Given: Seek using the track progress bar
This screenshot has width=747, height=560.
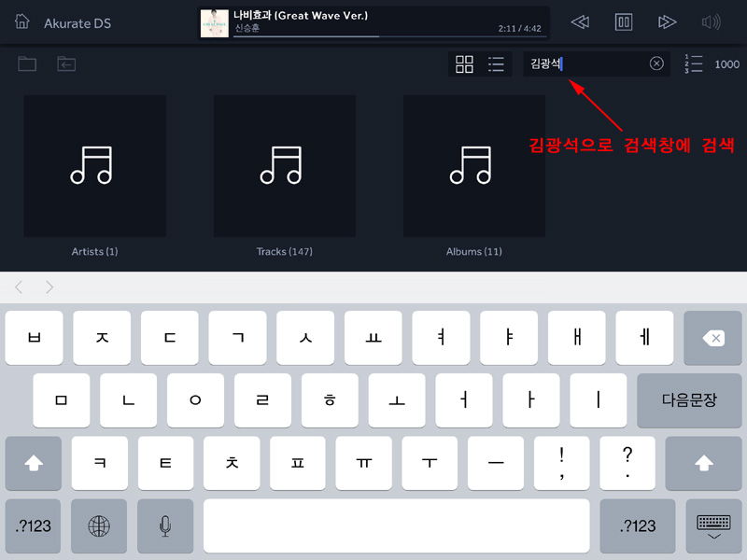Looking at the screenshot, I should pyautogui.click(x=388, y=36).
